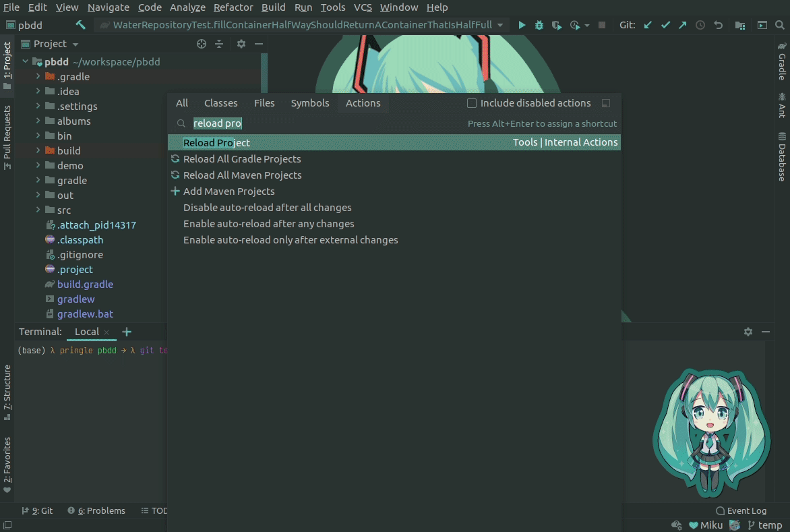The height and width of the screenshot is (532, 790).
Task: Choose Reload All Gradle Projects
Action: [394, 158]
